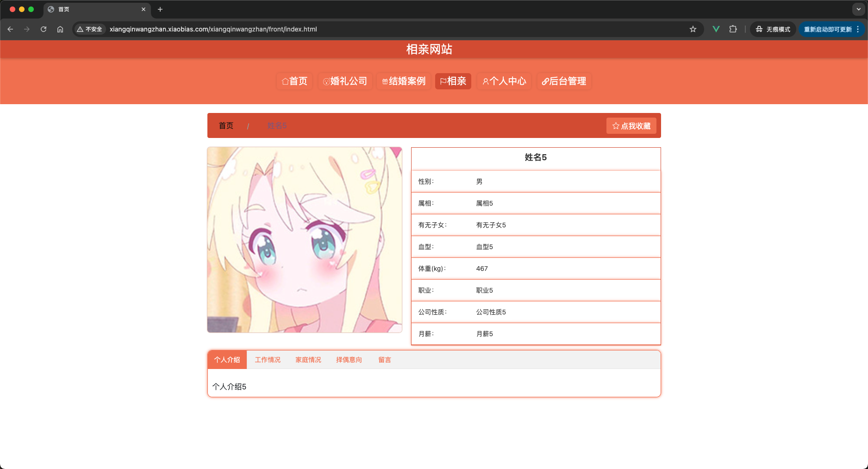The width and height of the screenshot is (868, 469).
Task: Click the 月薪5 value
Action: click(x=485, y=334)
